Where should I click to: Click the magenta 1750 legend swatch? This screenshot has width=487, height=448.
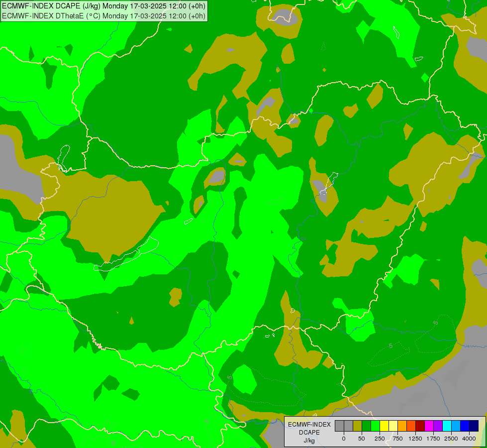pos(429,426)
